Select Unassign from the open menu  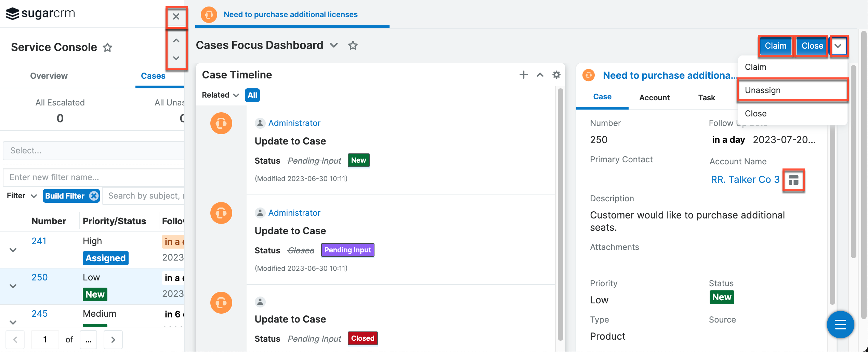click(762, 90)
